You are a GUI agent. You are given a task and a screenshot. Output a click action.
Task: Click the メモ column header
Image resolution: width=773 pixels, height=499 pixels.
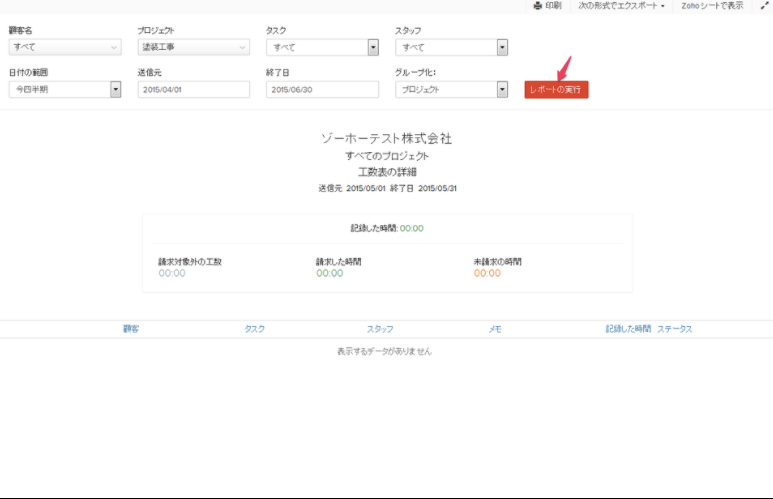tap(495, 328)
